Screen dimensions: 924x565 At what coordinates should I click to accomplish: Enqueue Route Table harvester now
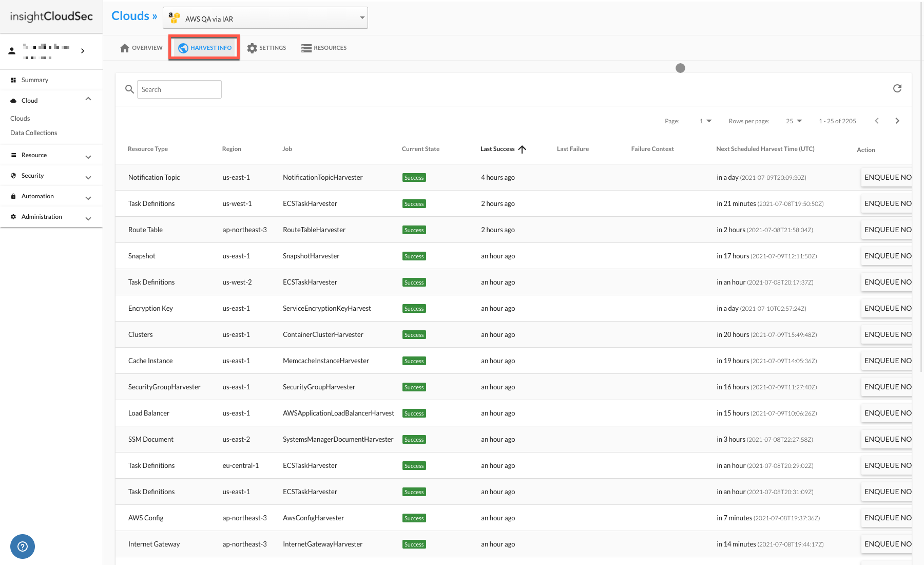pyautogui.click(x=887, y=230)
